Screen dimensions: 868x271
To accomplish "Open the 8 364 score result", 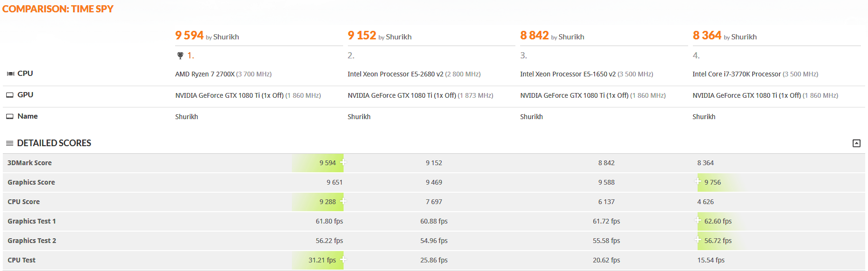I will coord(707,36).
